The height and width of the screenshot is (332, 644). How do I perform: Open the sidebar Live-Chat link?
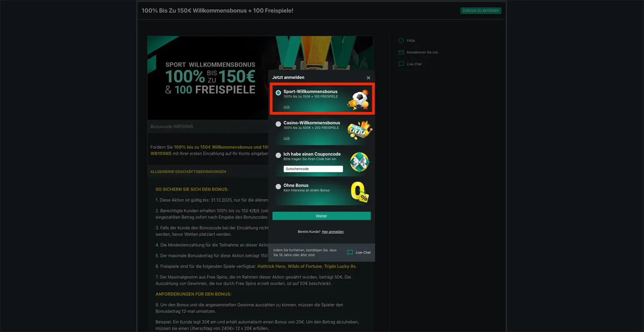pyautogui.click(x=414, y=64)
